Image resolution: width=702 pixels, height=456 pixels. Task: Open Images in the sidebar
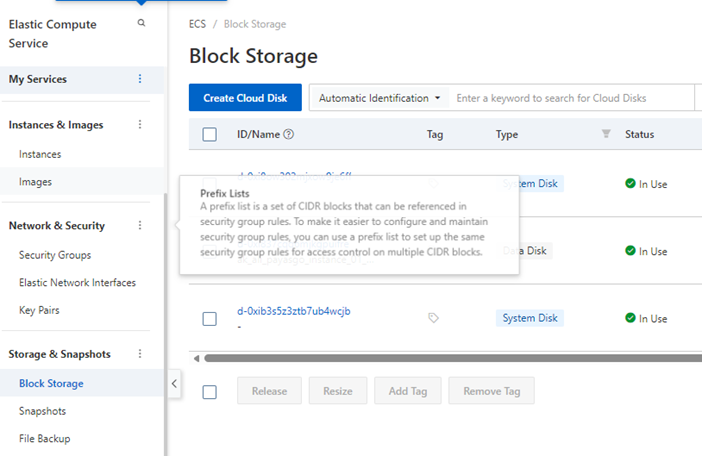[35, 182]
